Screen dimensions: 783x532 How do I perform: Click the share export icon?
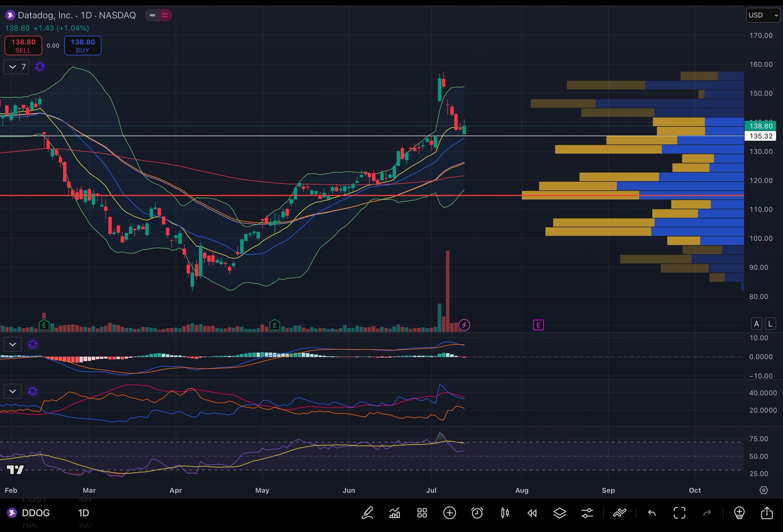click(767, 513)
